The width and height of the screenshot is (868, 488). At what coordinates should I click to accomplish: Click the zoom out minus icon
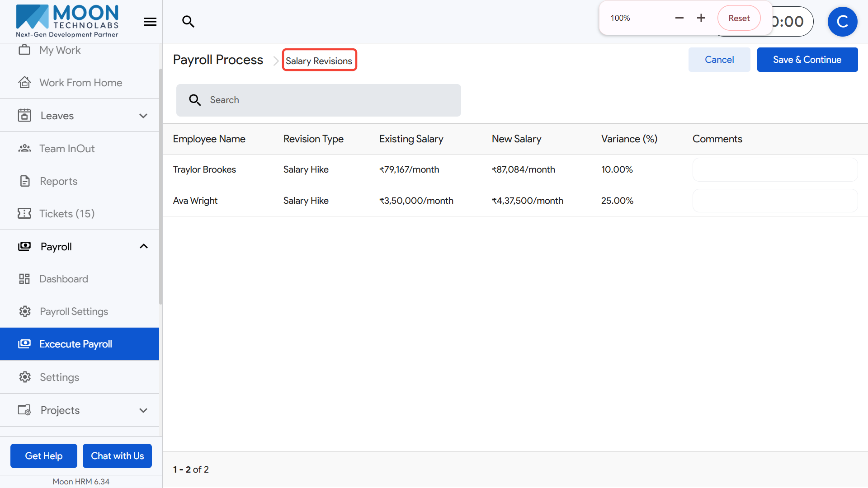(x=679, y=18)
